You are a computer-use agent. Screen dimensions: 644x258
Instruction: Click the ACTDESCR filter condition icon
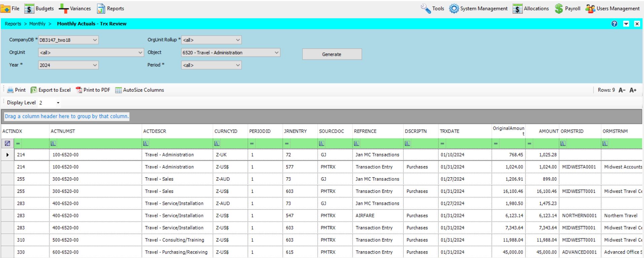tap(146, 143)
